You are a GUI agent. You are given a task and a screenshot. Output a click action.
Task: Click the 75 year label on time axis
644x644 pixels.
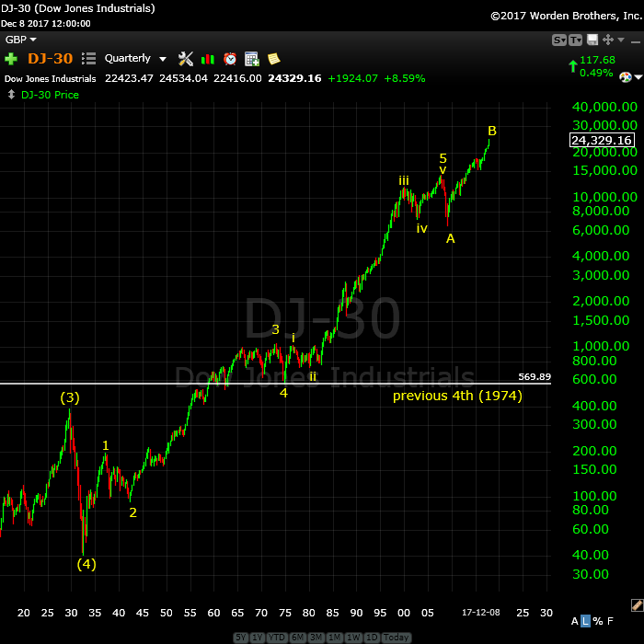point(284,613)
